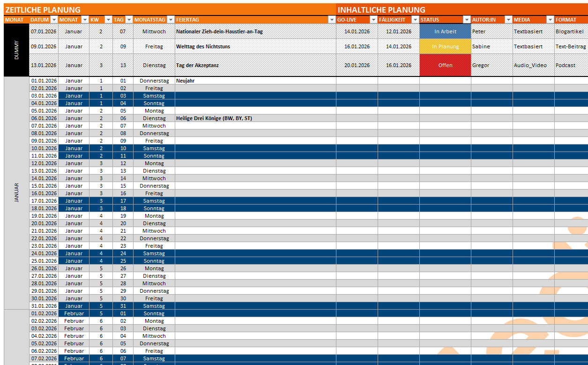Select the 'Audio_Video' media cell
Screen dimensions: 588x365
[534, 65]
